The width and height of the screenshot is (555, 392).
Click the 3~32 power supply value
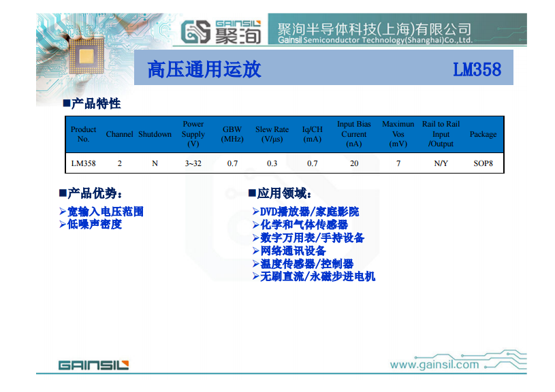(193, 164)
